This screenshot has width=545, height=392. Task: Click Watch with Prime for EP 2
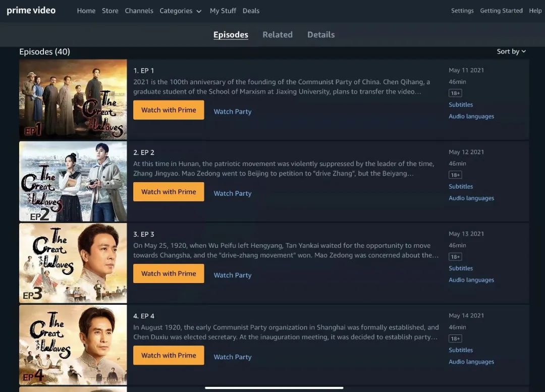(x=169, y=192)
